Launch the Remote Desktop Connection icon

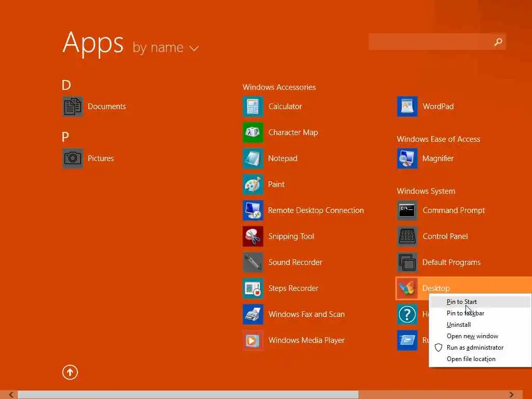pos(253,210)
